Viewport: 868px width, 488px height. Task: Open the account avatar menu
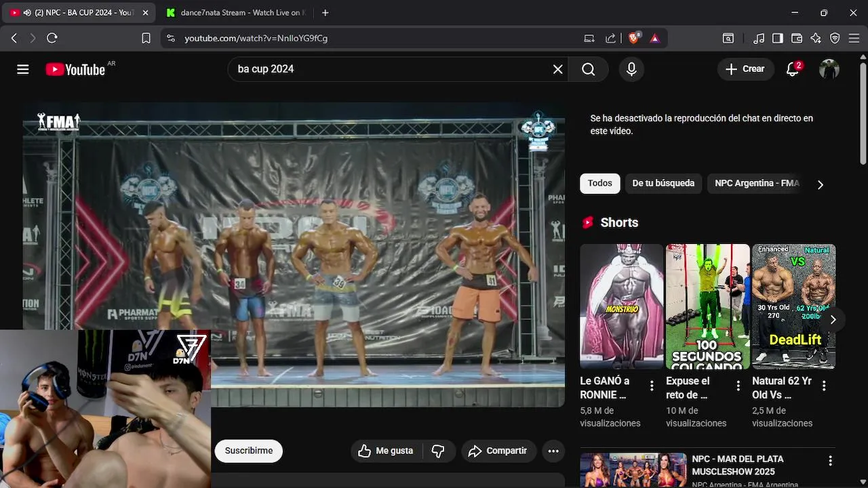pos(829,69)
